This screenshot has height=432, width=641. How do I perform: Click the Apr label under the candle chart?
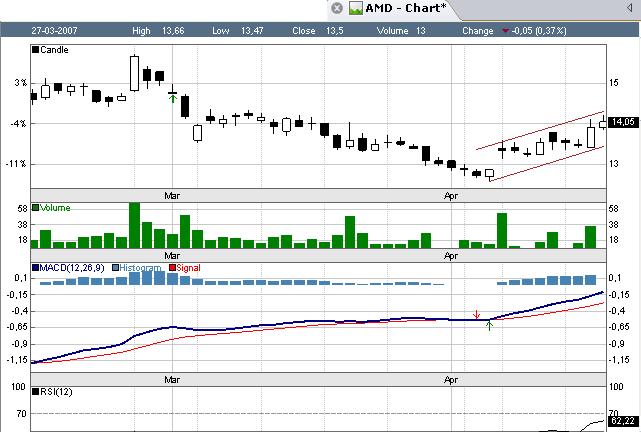tap(451, 196)
